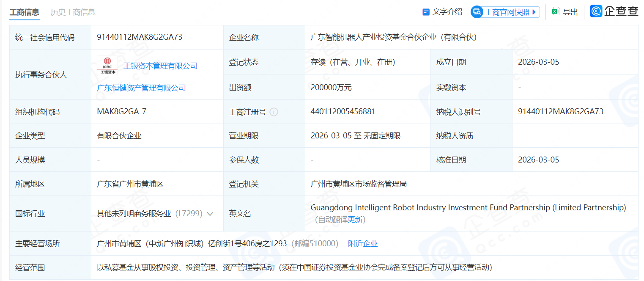This screenshot has width=644, height=281.
Task: Click 出资额 value 200000万元
Action: click(x=331, y=88)
